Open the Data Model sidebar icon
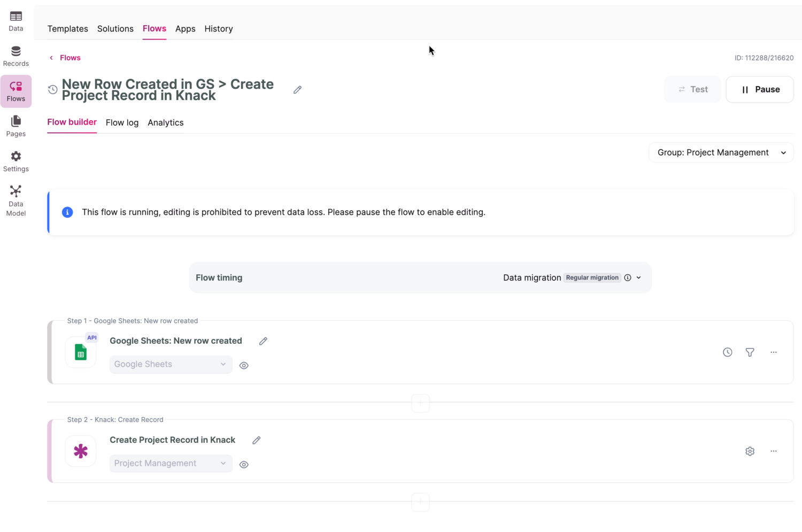802x532 pixels. click(16, 201)
